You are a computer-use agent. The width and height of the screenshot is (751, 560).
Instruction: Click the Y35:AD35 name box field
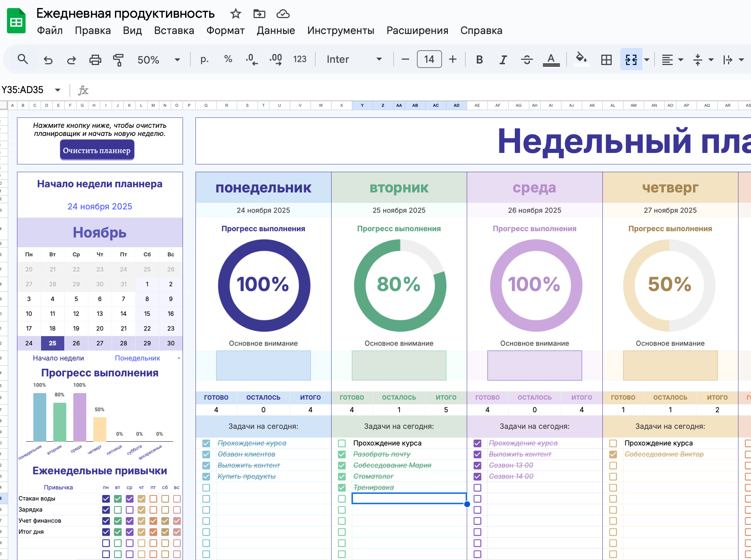pos(23,90)
